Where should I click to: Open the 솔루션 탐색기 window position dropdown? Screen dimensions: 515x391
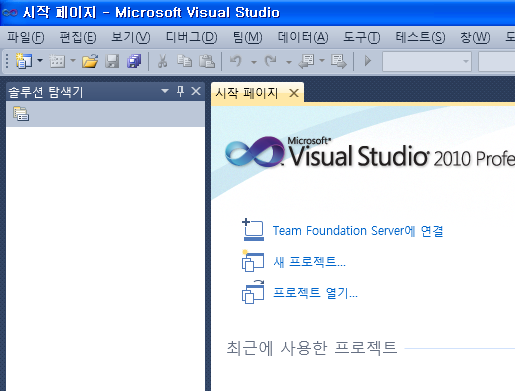(x=165, y=91)
